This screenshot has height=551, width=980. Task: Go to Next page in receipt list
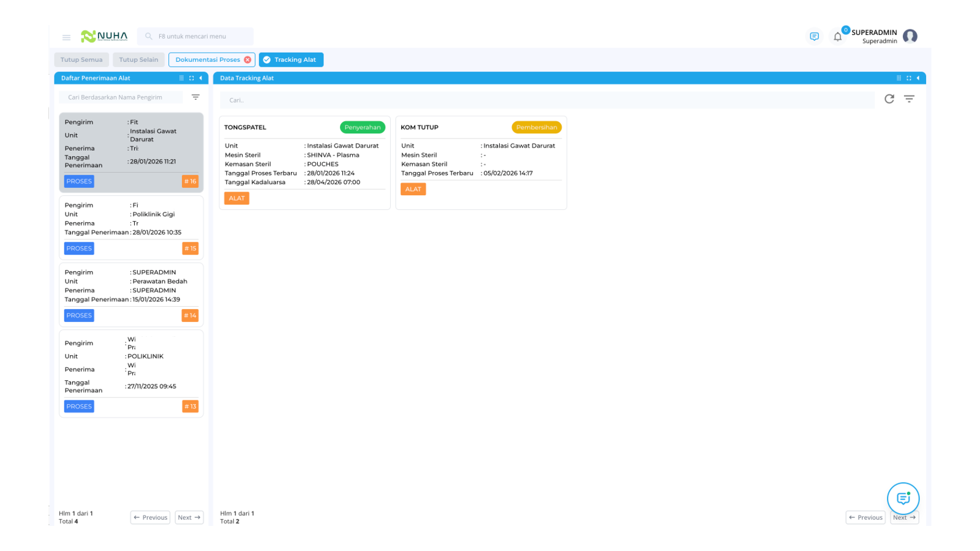coord(189,517)
